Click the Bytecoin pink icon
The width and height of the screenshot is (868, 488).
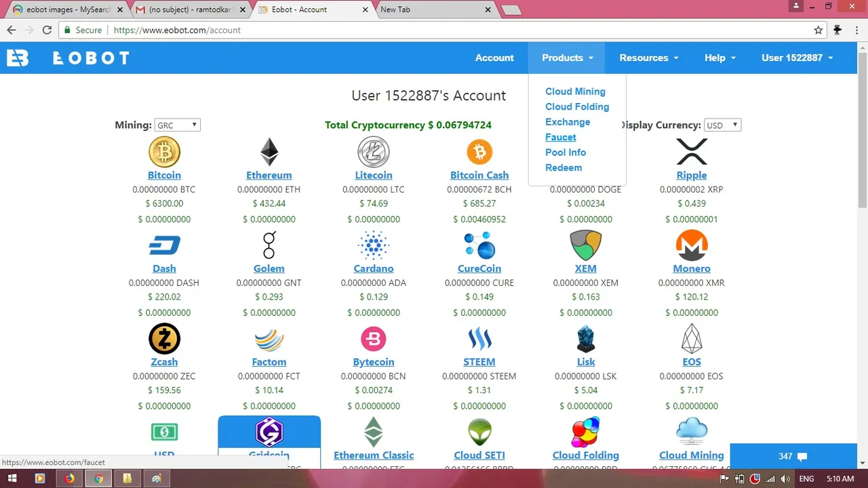[374, 339]
